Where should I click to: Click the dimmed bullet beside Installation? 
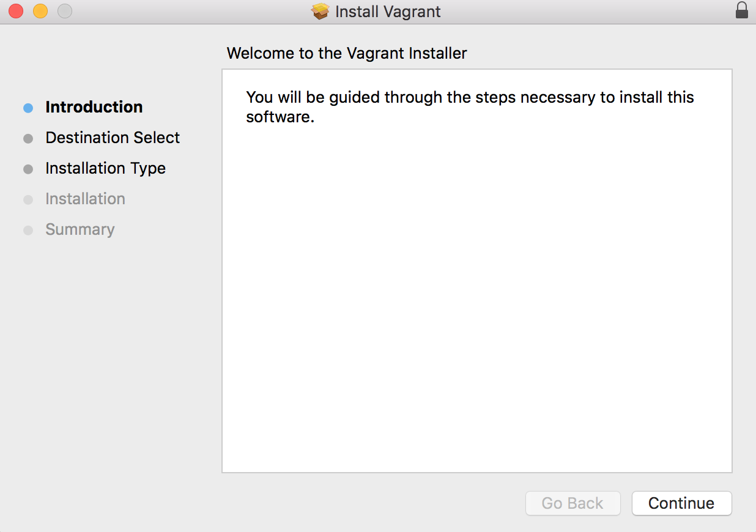(x=28, y=200)
